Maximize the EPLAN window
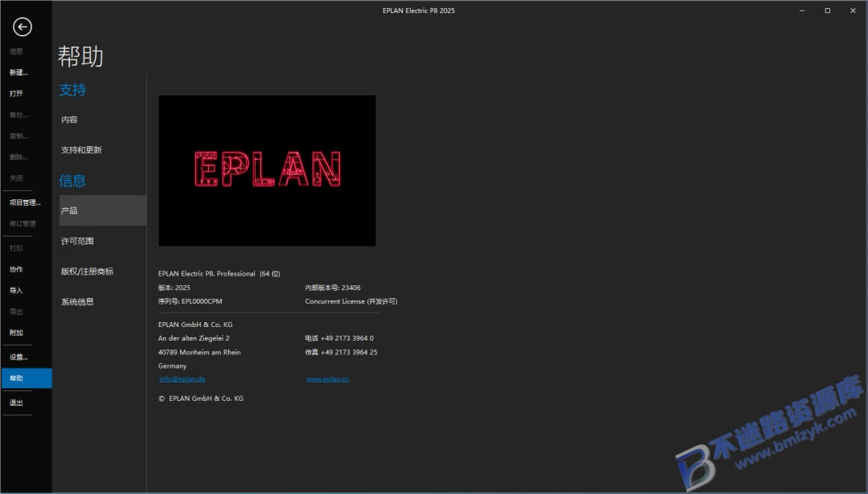Screen dimensions: 868x494 (x=827, y=10)
